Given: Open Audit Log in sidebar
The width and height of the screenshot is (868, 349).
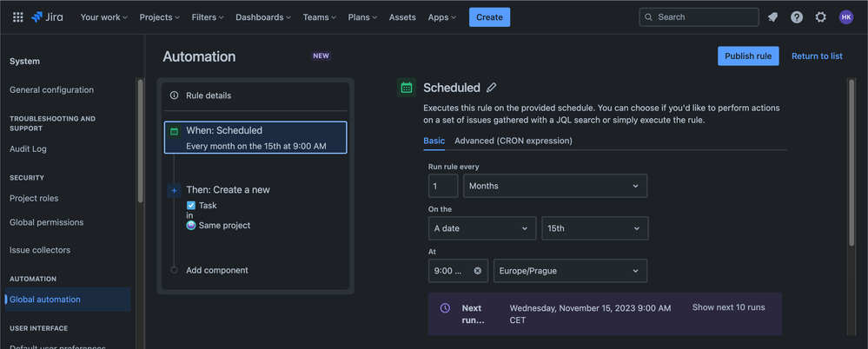Looking at the screenshot, I should pos(28,148).
